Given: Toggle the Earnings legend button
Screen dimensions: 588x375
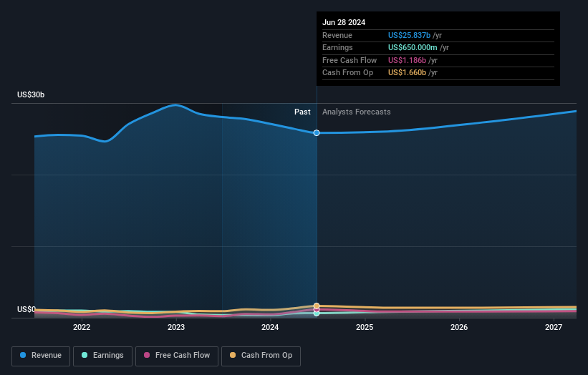Looking at the screenshot, I should (102, 356).
